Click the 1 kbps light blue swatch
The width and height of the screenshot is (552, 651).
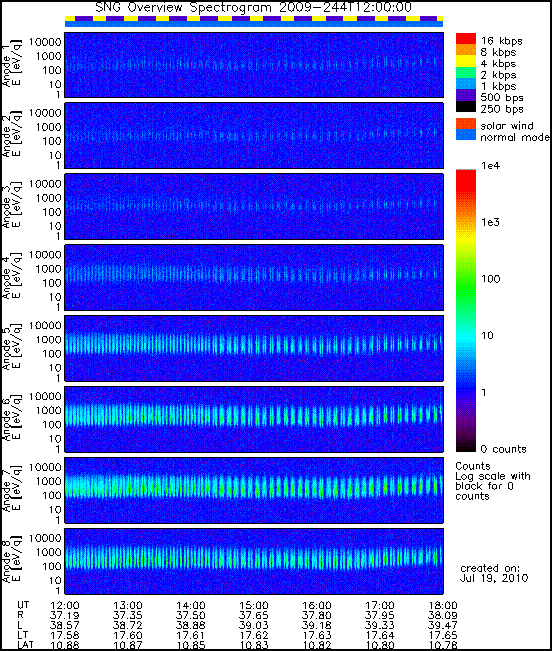[466, 84]
